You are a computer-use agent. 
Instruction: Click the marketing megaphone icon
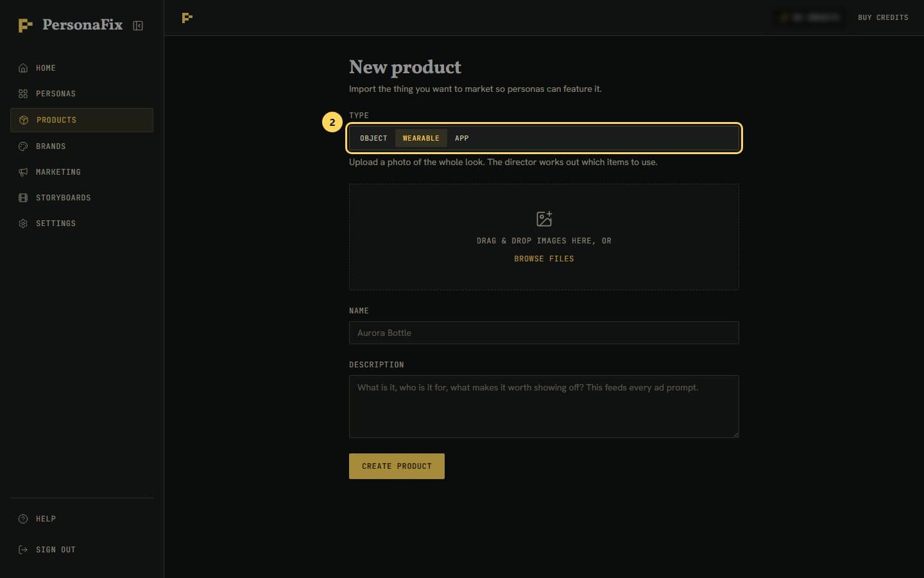(x=23, y=172)
